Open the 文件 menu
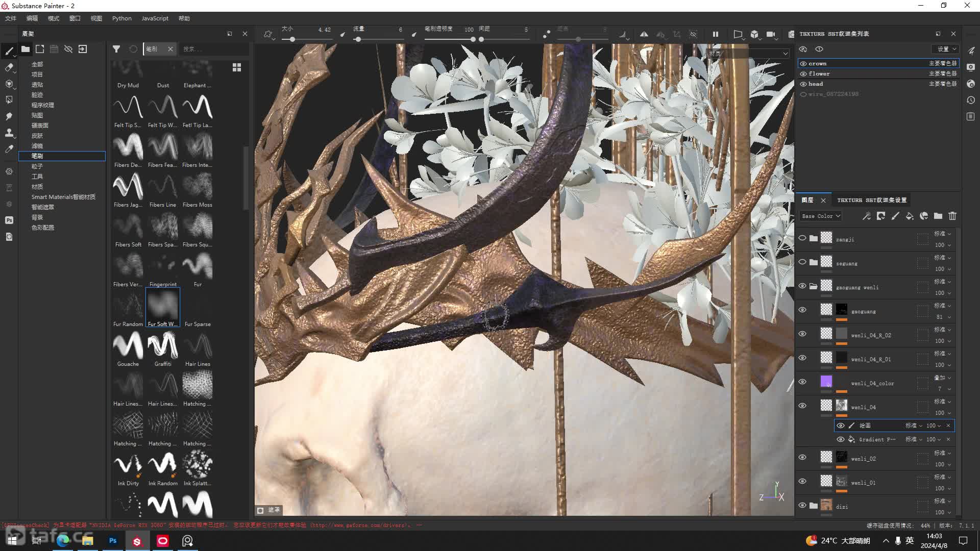 click(11, 18)
